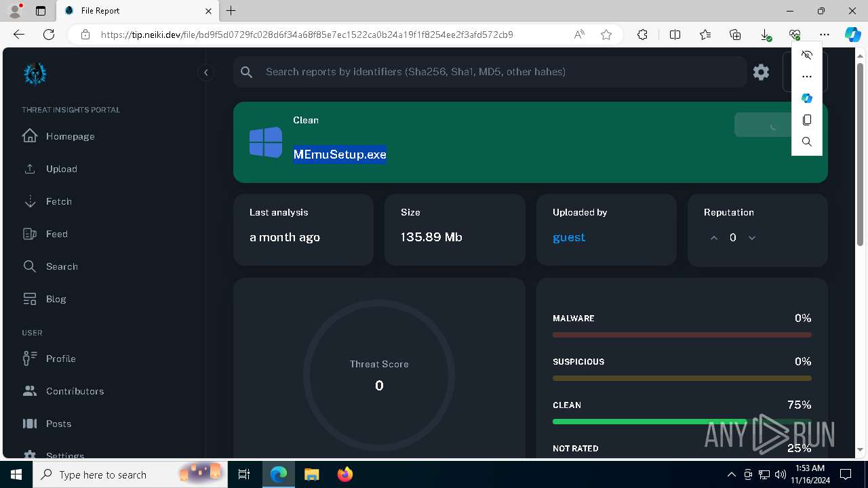Click the magnifier icon in search bar
The image size is (868, 488).
pos(247,72)
